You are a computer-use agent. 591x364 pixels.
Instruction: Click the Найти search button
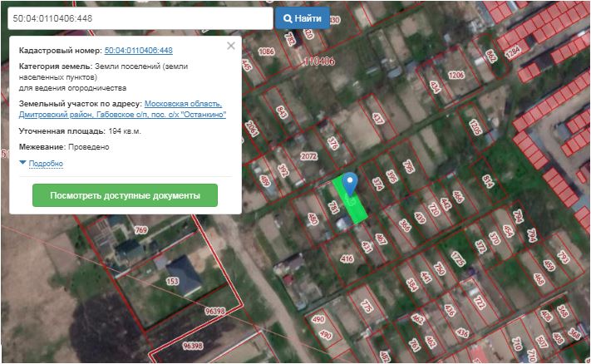coord(303,18)
